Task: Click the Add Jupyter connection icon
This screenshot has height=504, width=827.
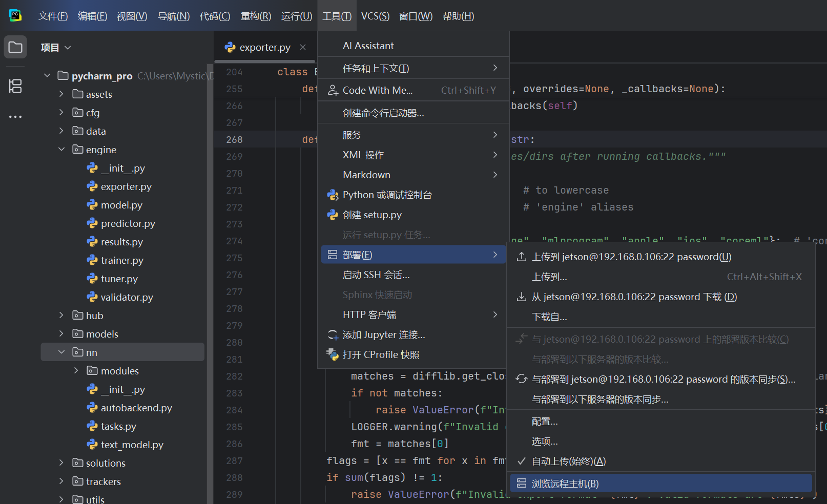Action: click(x=333, y=335)
